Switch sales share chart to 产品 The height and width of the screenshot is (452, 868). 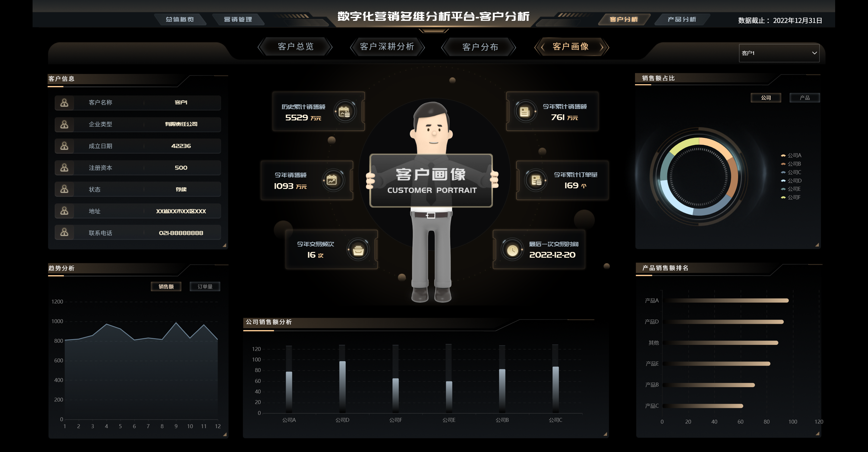click(804, 98)
